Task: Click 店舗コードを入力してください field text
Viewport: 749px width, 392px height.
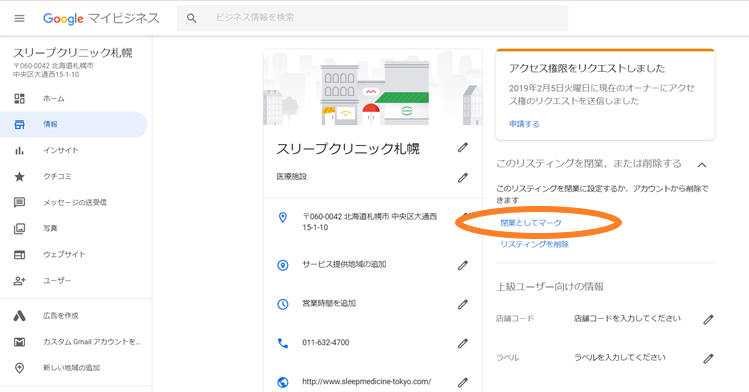Action: pos(627,318)
